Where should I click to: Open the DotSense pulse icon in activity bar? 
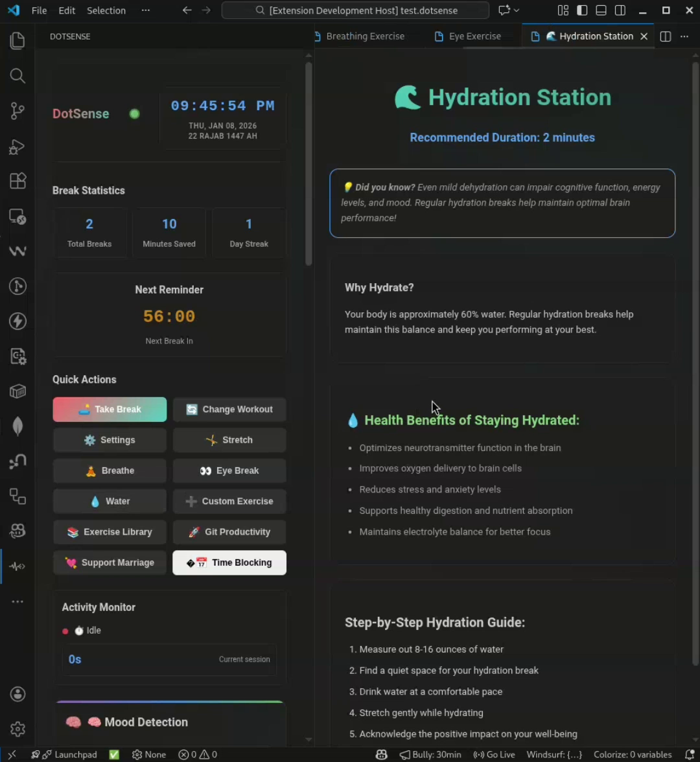pos(17,566)
